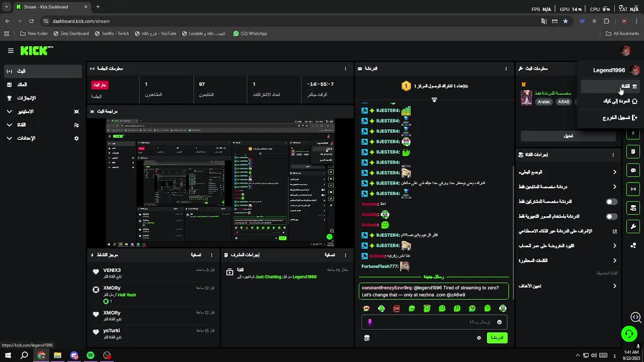Open emoji picker smiley in message box
The width and height of the screenshot is (644, 362).
click(499, 322)
